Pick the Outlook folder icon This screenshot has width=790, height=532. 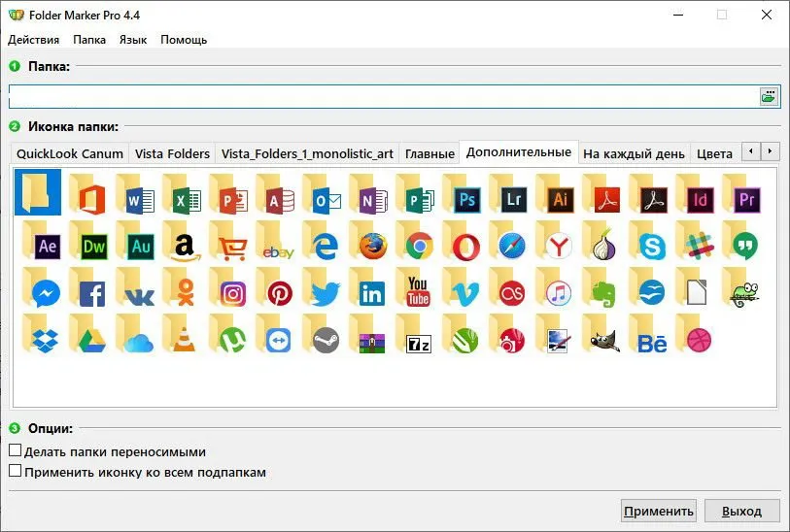pos(323,195)
